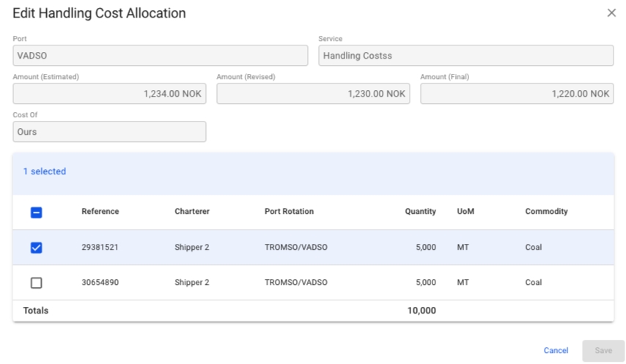Sort by the Reference column header
Image resolution: width=626 pixels, height=364 pixels.
(x=100, y=212)
